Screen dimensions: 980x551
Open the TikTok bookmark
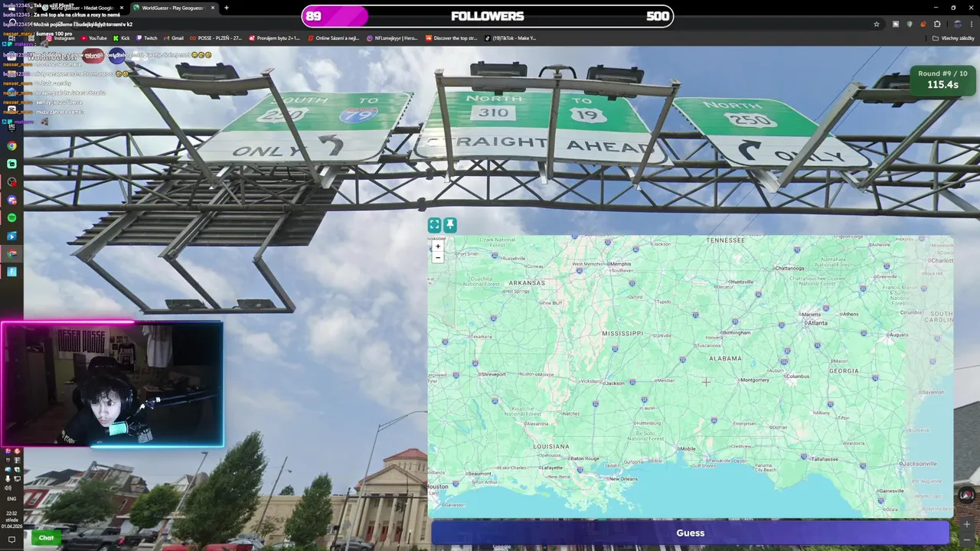(x=510, y=37)
